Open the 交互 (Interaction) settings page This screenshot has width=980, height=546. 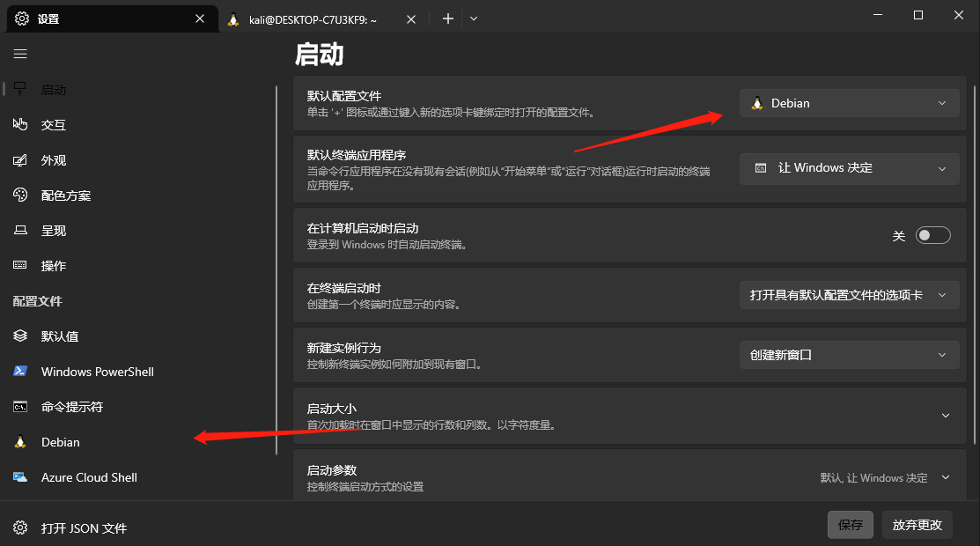click(53, 125)
